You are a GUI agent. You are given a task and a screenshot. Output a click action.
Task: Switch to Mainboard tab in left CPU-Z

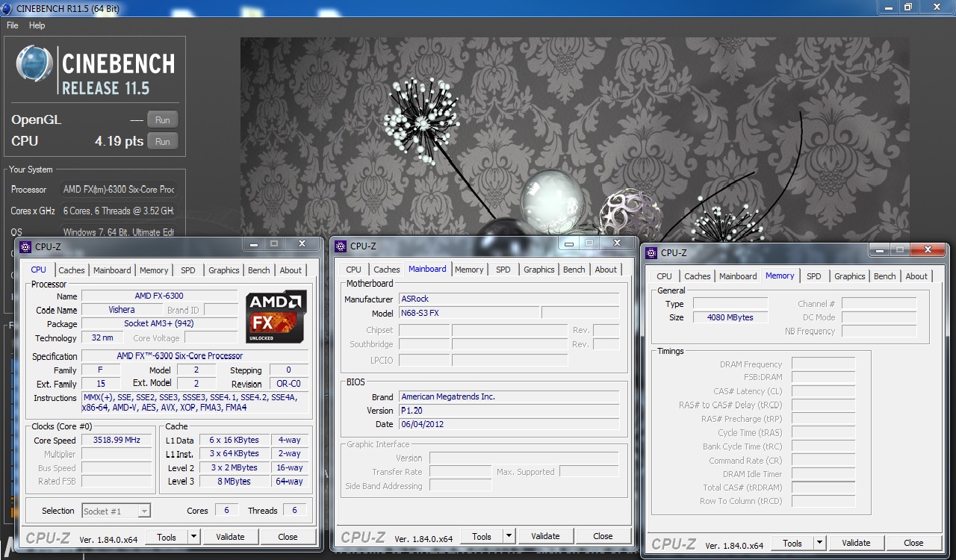(x=112, y=270)
